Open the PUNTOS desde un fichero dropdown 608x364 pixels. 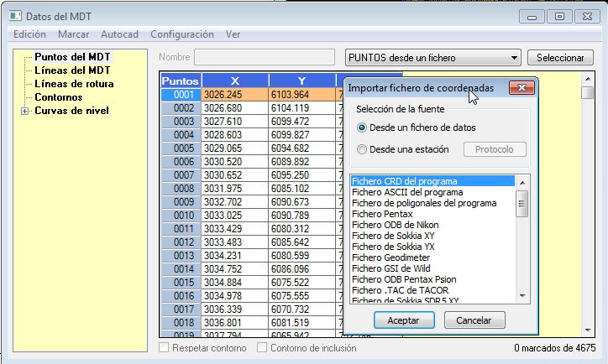tap(432, 58)
